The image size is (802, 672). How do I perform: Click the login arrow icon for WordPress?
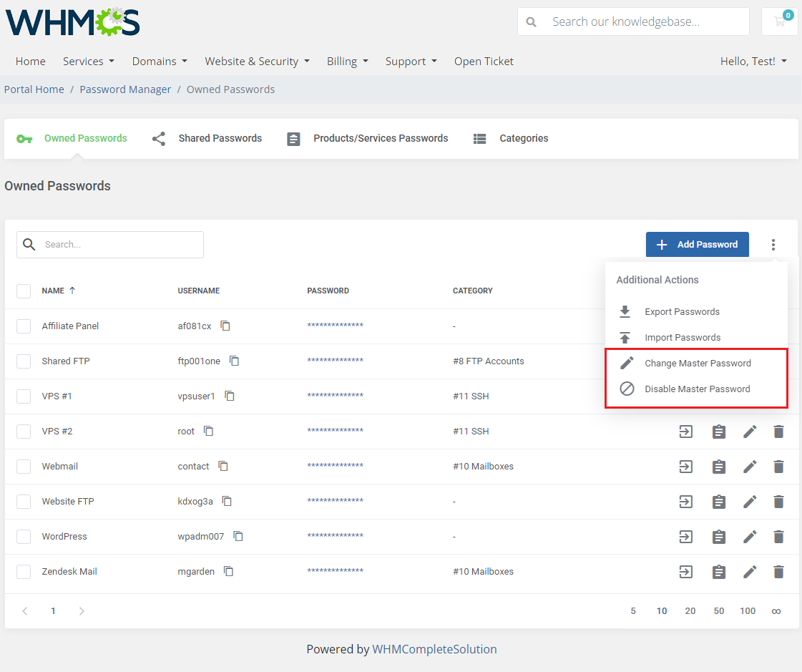point(686,536)
